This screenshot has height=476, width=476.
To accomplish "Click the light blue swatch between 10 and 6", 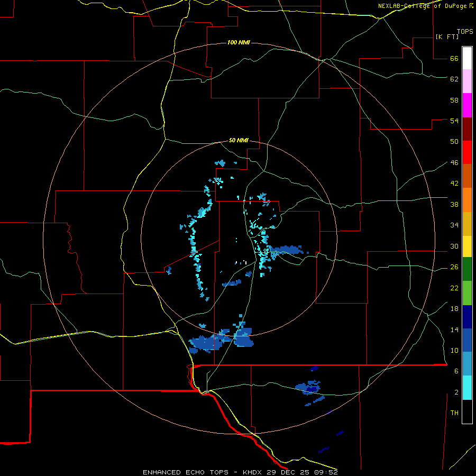I will click(x=467, y=364).
